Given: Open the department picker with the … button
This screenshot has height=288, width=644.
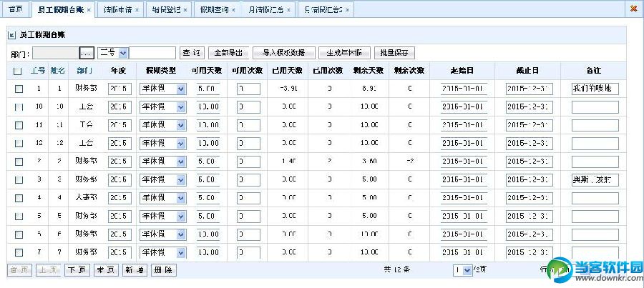Looking at the screenshot, I should pyautogui.click(x=87, y=53).
